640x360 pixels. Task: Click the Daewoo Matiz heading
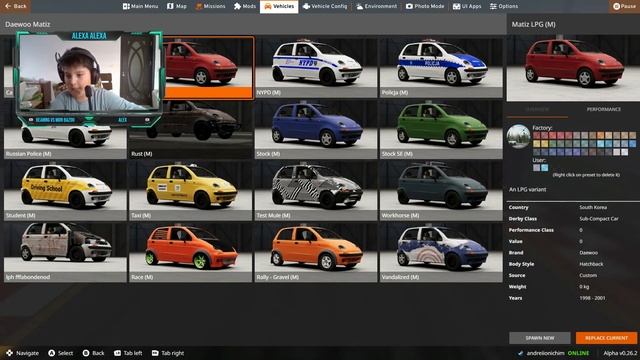point(28,24)
